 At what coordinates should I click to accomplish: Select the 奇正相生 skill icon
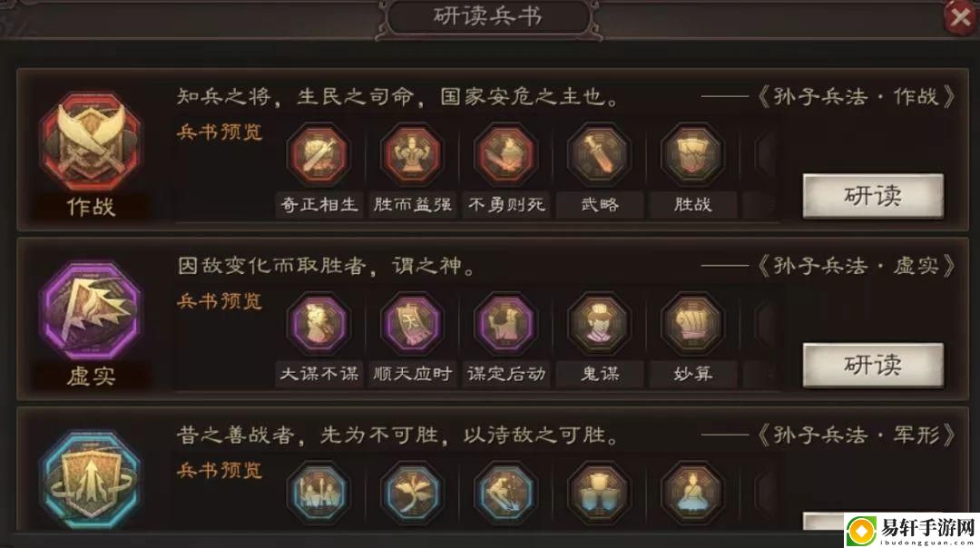pos(318,155)
